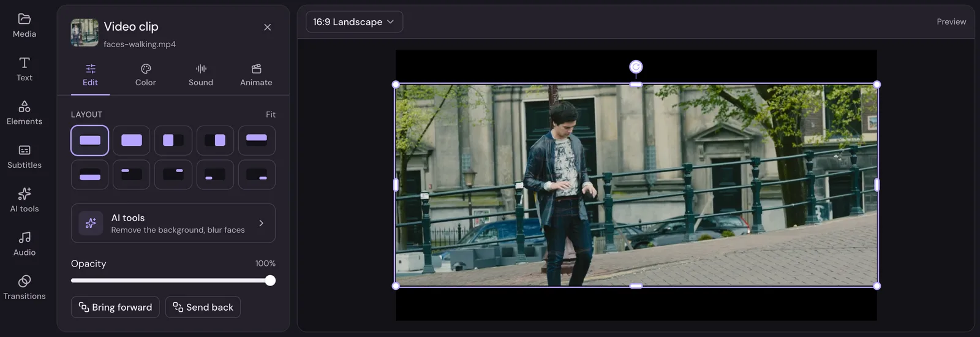
Task: Click the top edge resize handle
Action: click(636, 85)
